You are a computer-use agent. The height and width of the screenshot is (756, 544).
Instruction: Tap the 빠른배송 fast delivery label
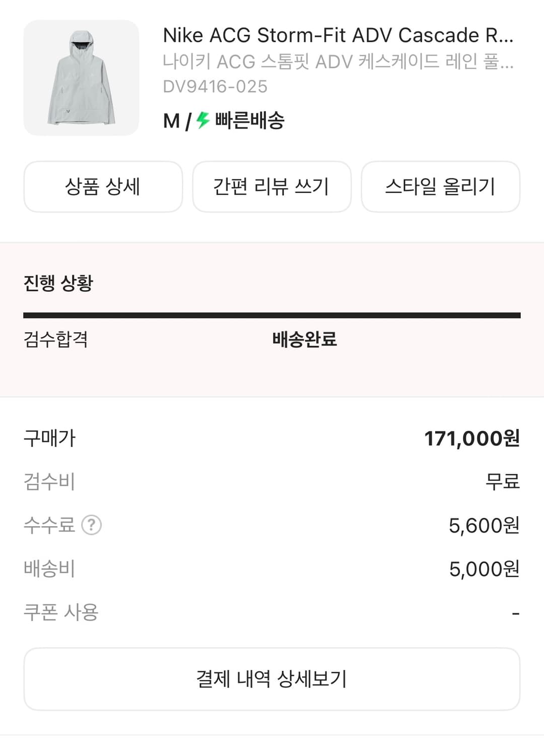pos(250,120)
